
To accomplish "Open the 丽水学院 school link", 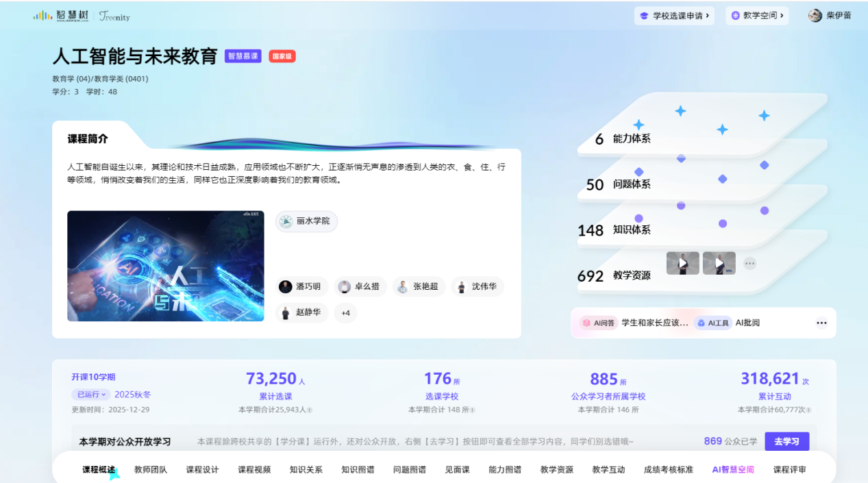I will point(306,221).
